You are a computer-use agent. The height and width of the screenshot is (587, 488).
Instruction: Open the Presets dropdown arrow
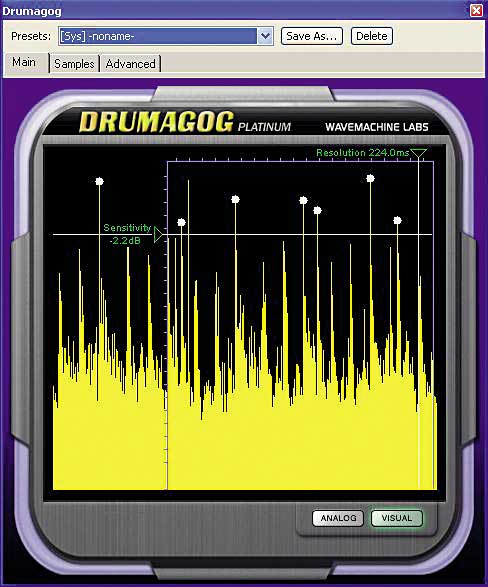pyautogui.click(x=265, y=36)
